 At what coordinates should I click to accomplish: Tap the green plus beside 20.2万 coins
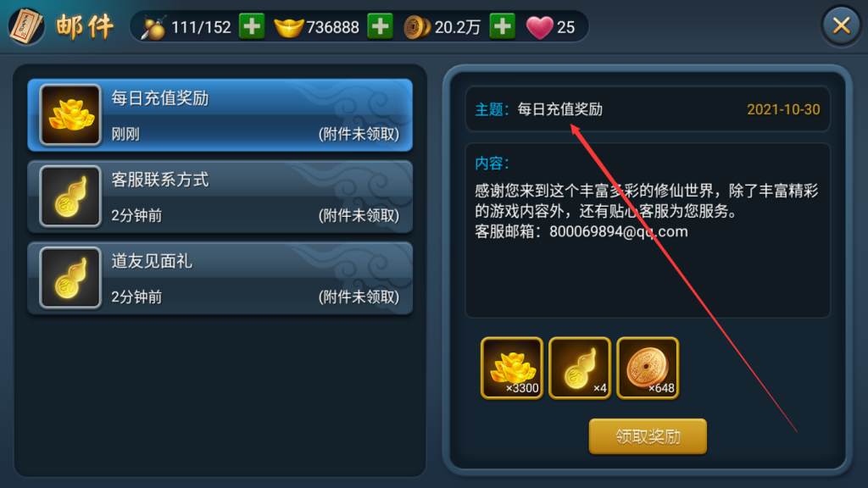coord(503,26)
